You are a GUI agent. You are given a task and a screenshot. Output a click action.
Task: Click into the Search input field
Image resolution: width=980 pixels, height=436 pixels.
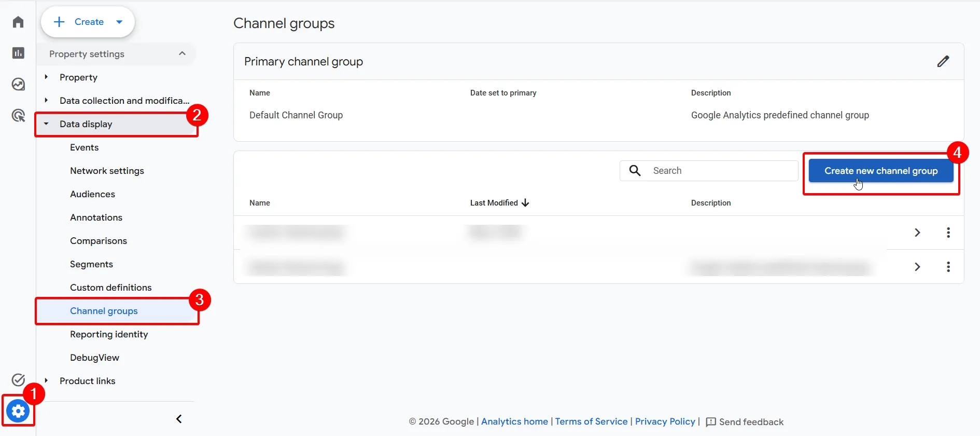[709, 171]
